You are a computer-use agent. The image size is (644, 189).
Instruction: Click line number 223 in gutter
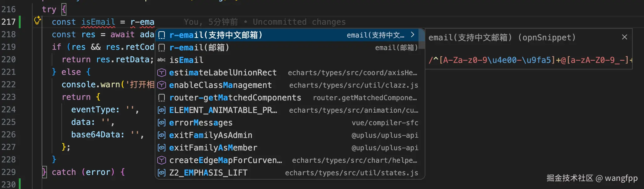coord(8,97)
